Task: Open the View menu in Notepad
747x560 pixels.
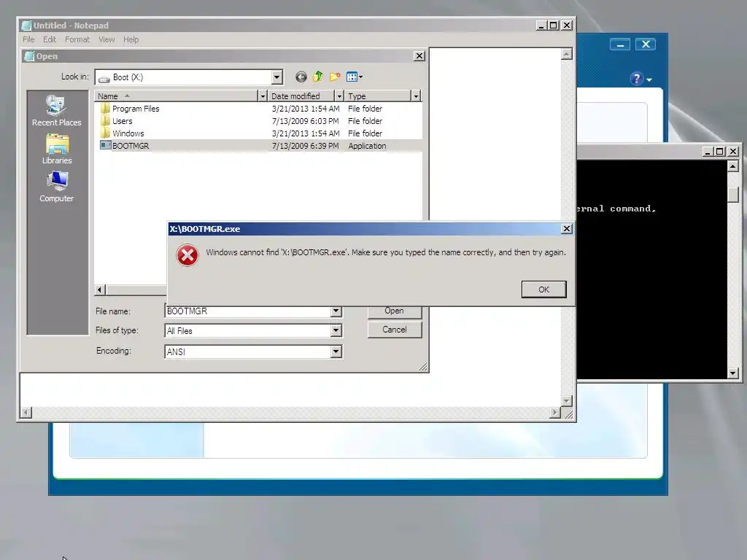Action: pos(107,39)
